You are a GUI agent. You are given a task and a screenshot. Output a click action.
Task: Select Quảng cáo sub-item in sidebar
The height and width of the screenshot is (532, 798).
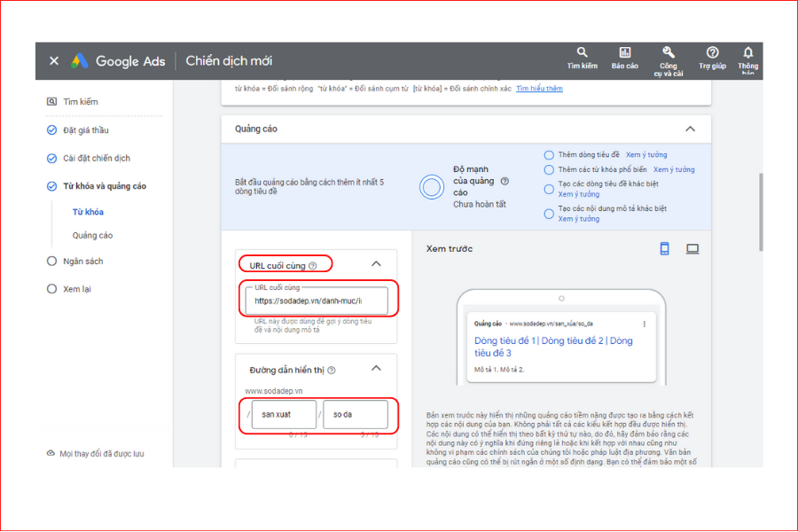[x=92, y=235]
